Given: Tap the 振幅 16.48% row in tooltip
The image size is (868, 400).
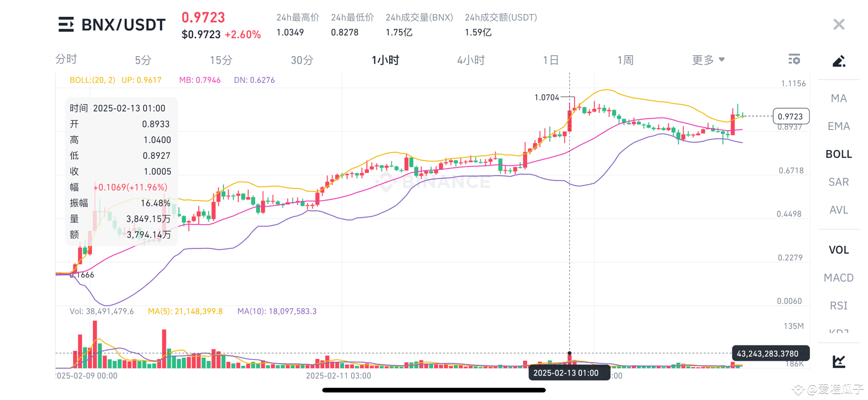Looking at the screenshot, I should tap(120, 203).
